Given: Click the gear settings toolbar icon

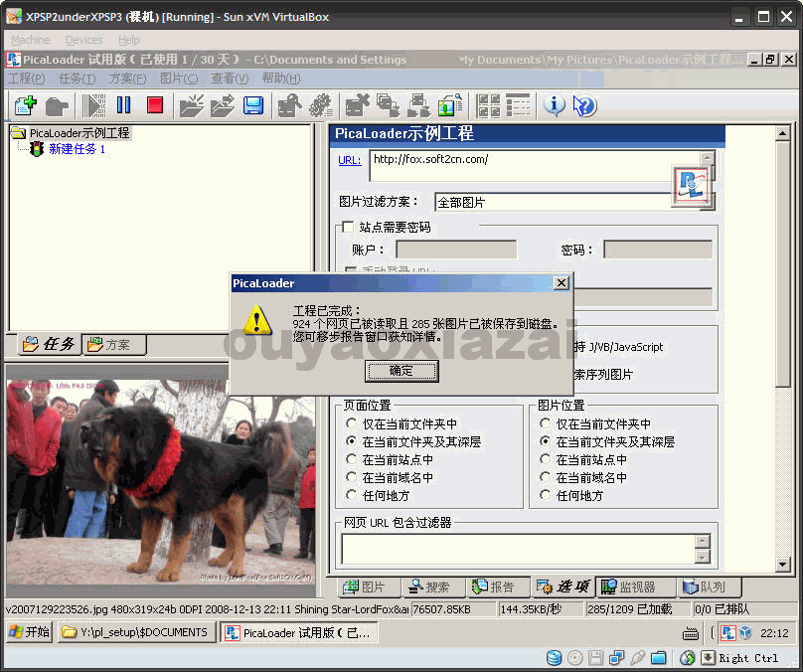Looking at the screenshot, I should [x=321, y=105].
